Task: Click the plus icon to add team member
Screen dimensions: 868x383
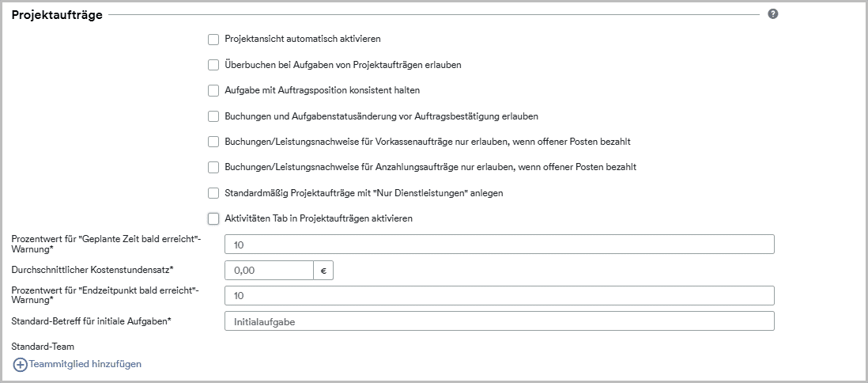Action: point(20,365)
